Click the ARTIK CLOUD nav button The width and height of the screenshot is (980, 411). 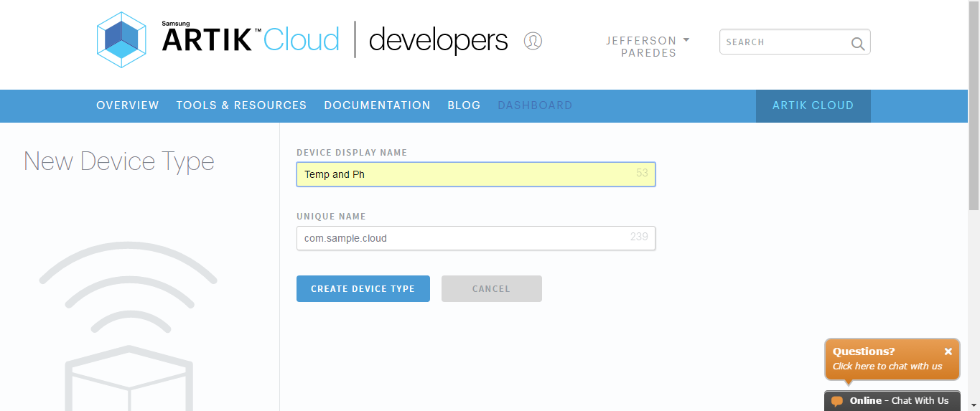(x=813, y=105)
